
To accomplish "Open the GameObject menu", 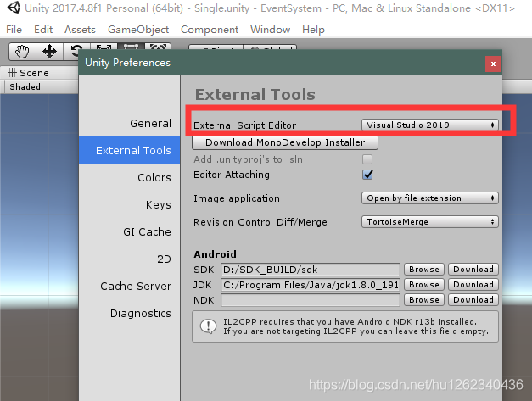I will point(138,30).
